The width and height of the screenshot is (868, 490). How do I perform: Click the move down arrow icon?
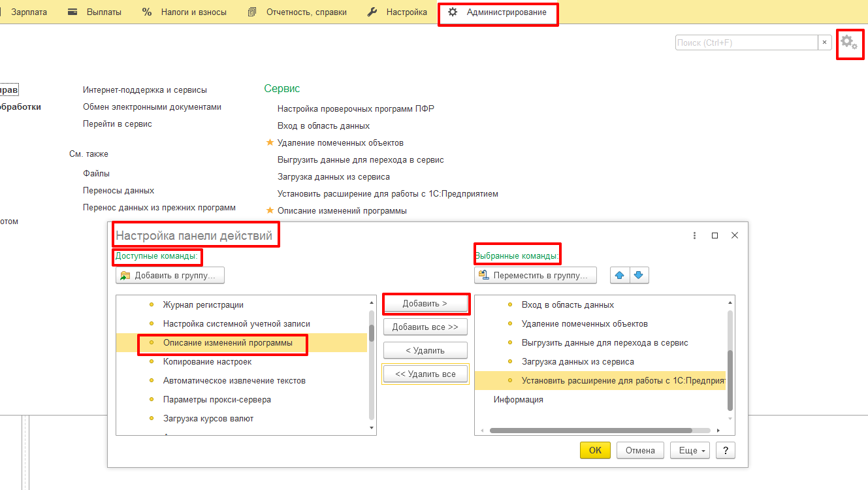pyautogui.click(x=639, y=275)
